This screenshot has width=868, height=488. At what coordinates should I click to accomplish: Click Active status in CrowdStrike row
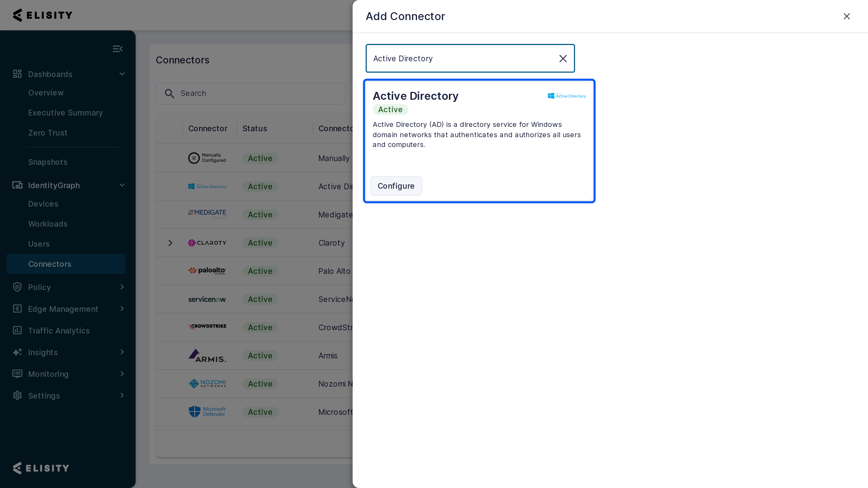[x=260, y=327]
